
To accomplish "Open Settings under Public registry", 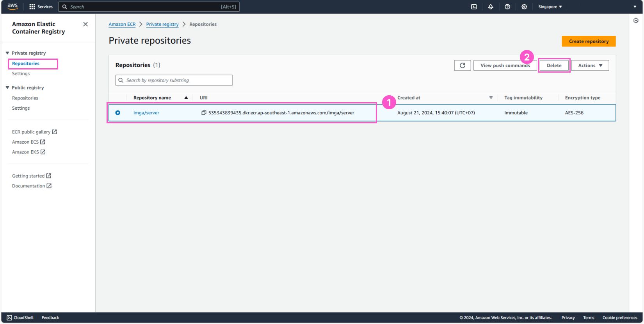I will 21,109.
